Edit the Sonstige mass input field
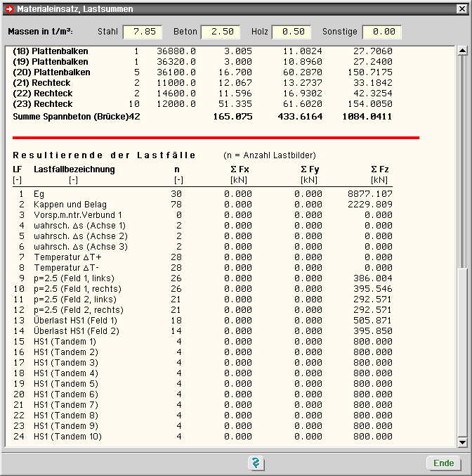 point(382,32)
